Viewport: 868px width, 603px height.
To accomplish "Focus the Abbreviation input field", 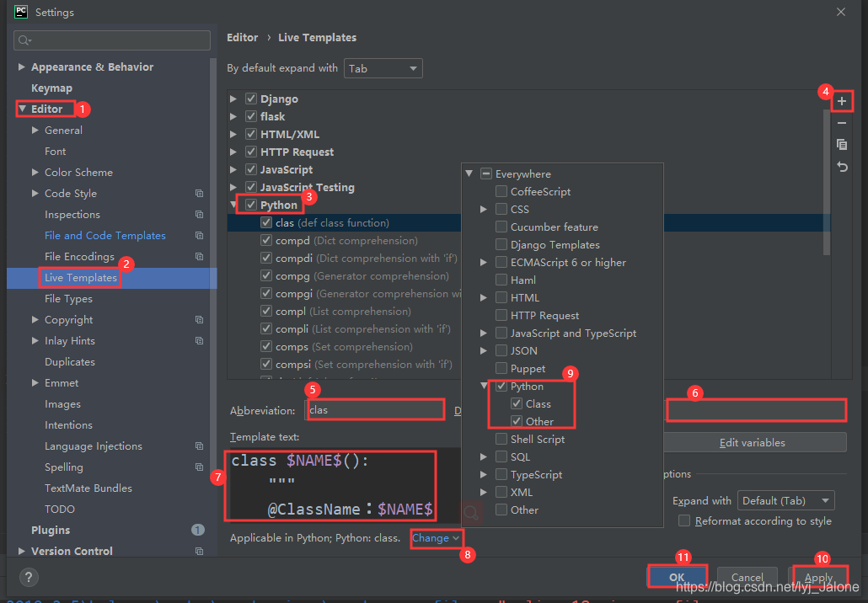I will pyautogui.click(x=375, y=410).
